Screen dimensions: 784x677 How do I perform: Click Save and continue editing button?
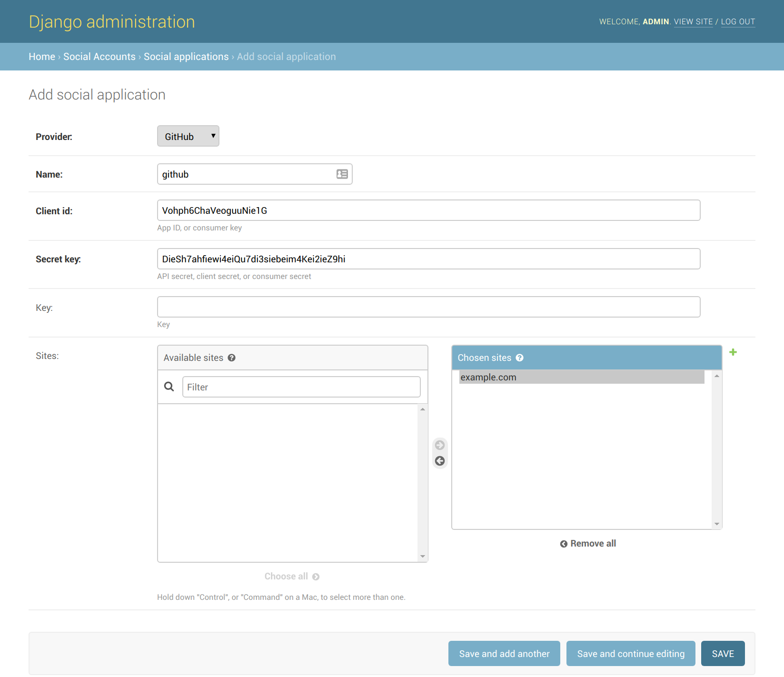pos(631,654)
